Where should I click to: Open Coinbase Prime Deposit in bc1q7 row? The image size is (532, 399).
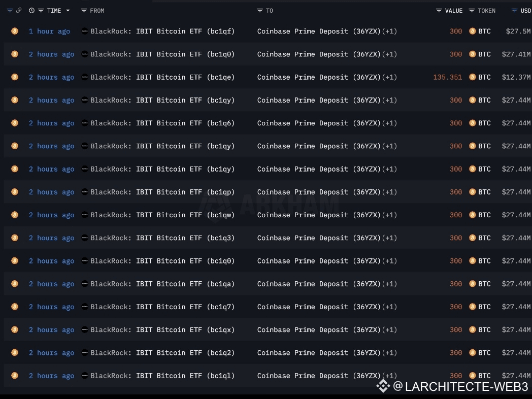(x=319, y=307)
